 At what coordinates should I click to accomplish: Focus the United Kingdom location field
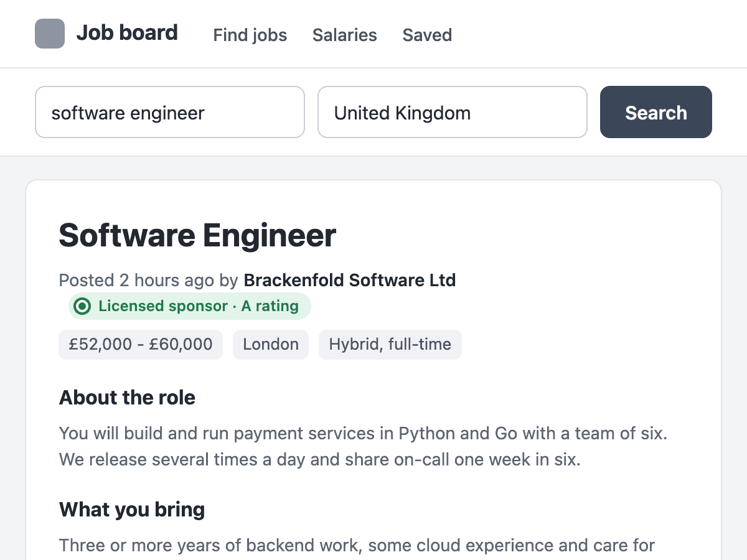pos(453,112)
